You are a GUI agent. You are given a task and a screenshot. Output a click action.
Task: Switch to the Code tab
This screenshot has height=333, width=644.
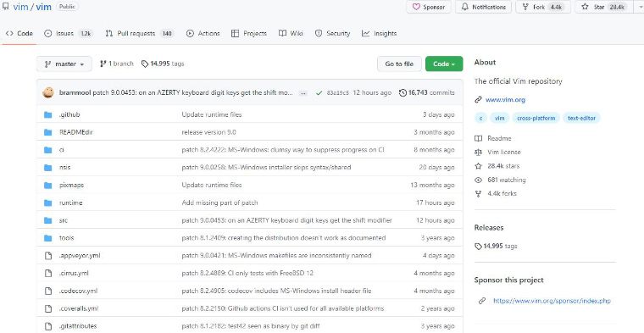coord(19,34)
